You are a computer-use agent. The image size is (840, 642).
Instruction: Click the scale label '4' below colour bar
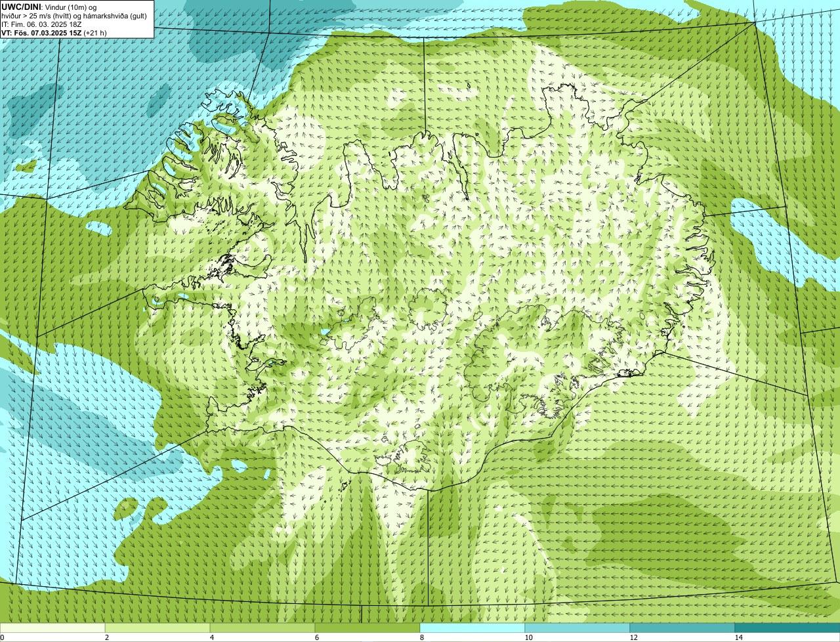pos(211,637)
